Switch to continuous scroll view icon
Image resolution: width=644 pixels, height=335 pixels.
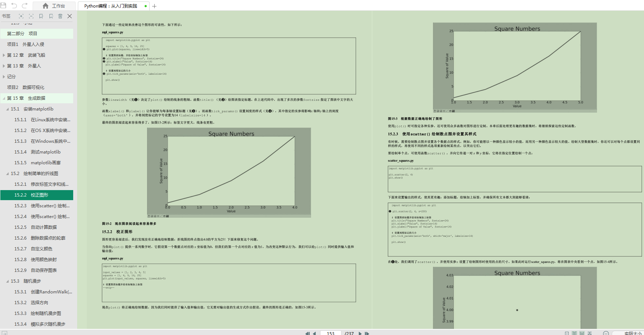[582, 333]
